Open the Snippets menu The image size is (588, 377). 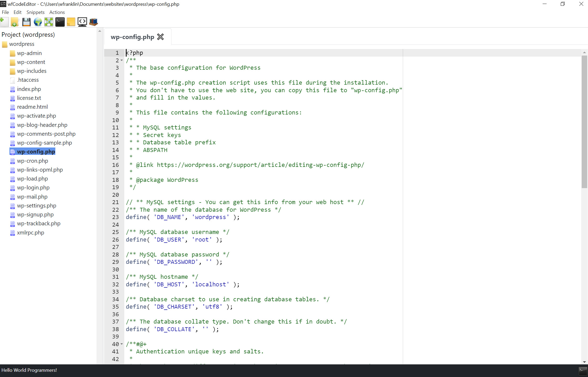tap(35, 12)
